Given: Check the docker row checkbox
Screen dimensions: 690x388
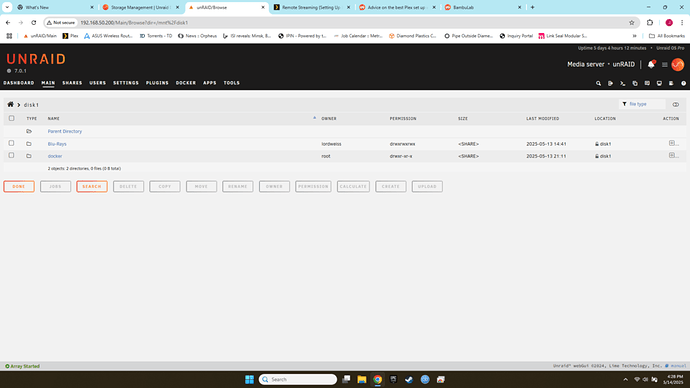Looking at the screenshot, I should click(x=11, y=155).
